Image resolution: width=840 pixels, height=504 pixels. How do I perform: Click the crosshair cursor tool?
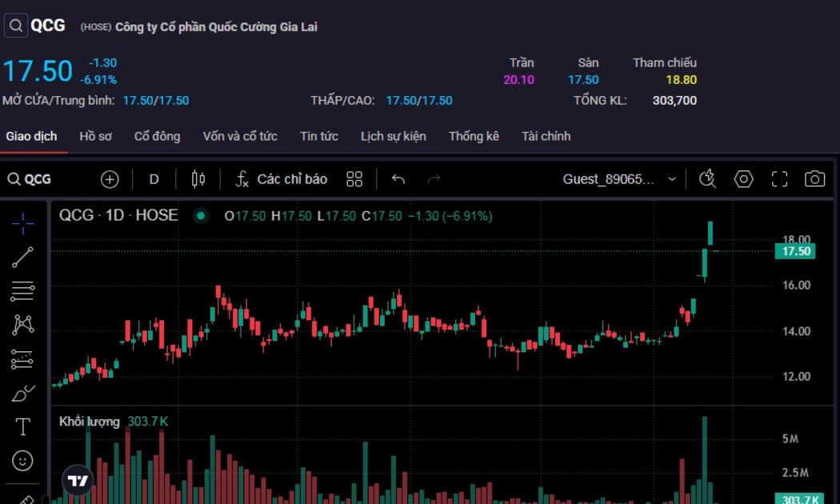point(22,223)
